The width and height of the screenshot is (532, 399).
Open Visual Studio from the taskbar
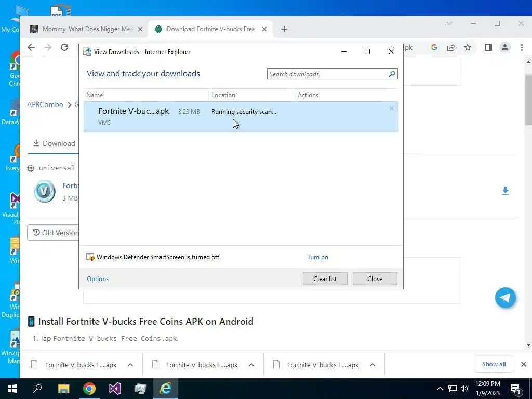[115, 389]
